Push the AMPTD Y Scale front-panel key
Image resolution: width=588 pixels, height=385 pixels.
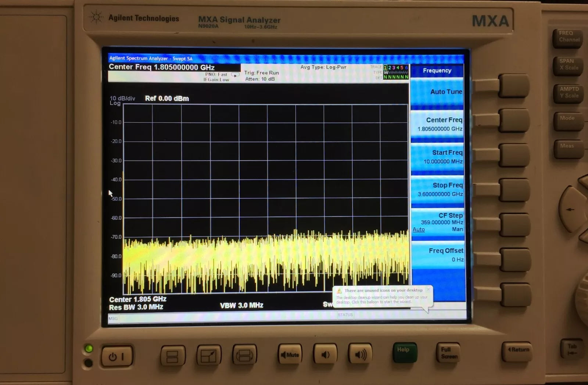pos(569,94)
